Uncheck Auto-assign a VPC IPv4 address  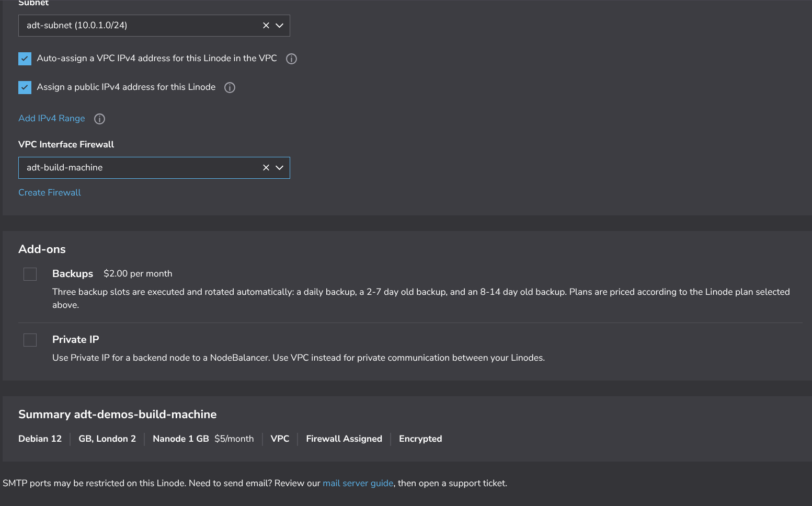25,59
